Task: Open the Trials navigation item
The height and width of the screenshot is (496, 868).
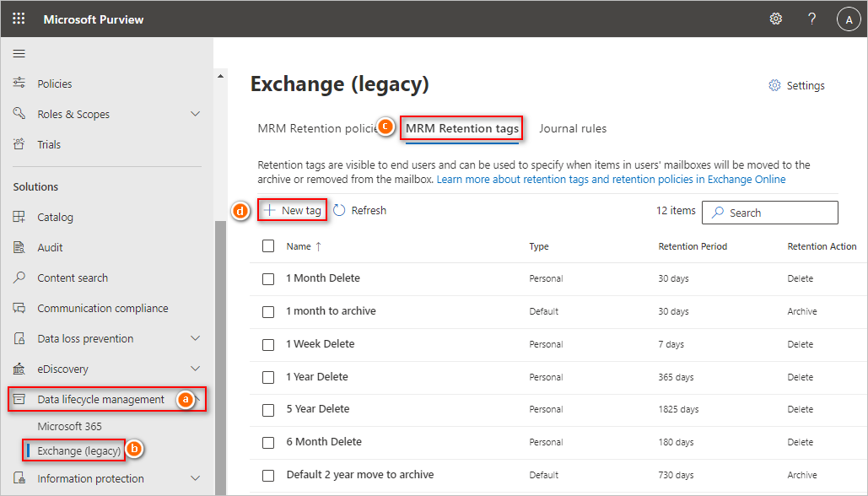Action: (49, 144)
